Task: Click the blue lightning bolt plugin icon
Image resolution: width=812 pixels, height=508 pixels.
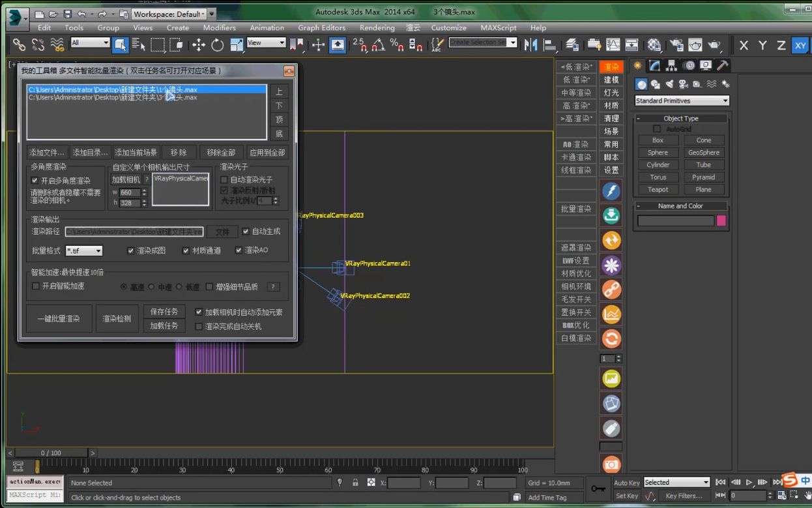Action: pos(611,191)
